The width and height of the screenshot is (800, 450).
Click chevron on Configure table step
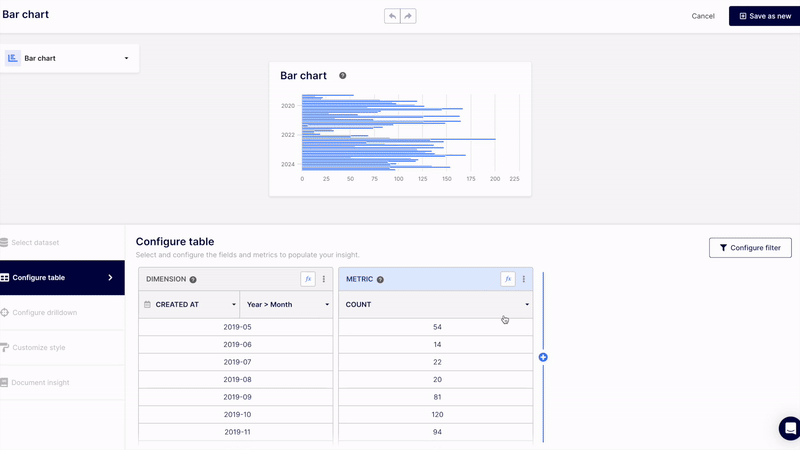pyautogui.click(x=111, y=278)
